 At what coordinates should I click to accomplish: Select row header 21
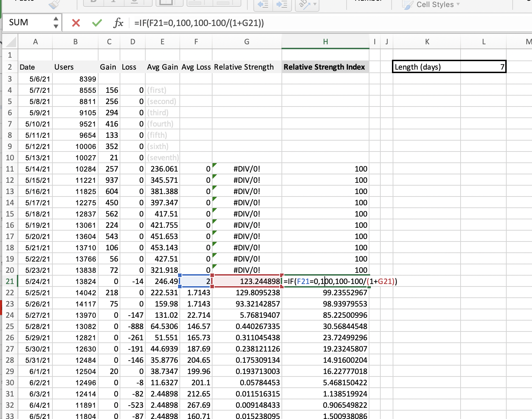pos(10,281)
